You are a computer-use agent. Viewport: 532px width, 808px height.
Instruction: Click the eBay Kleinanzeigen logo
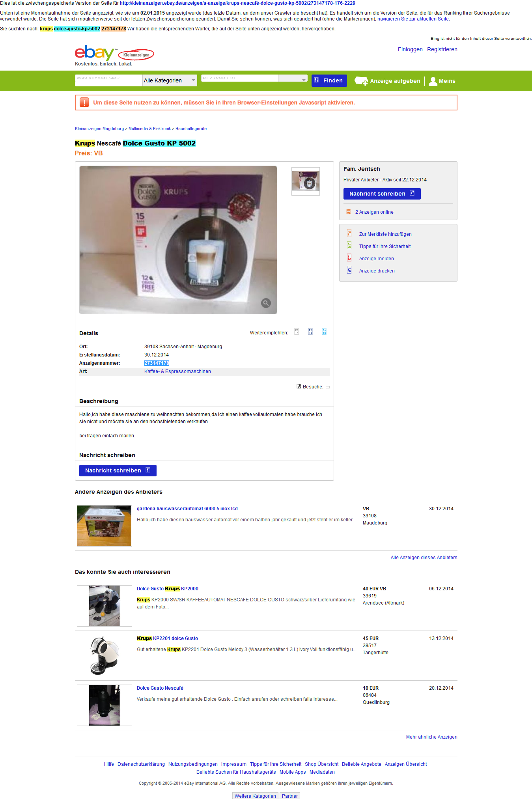[x=114, y=53]
